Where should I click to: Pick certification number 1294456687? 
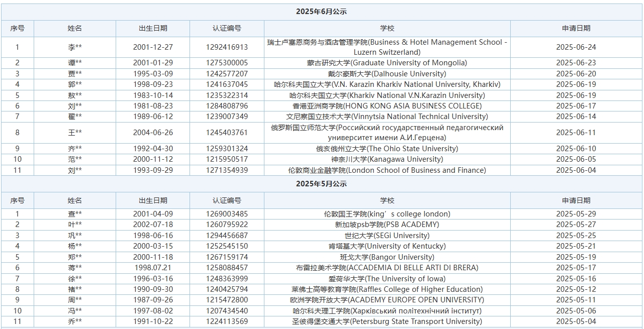pyautogui.click(x=227, y=236)
